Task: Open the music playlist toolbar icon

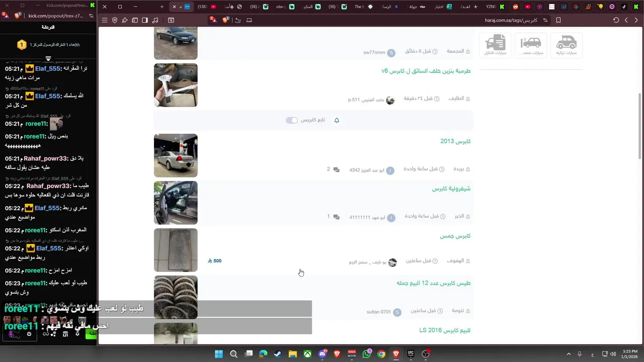Action: click(155, 20)
